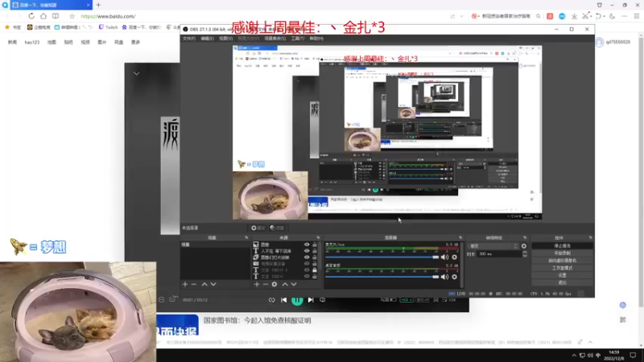
Task: Move source up in OBS sources panel
Action: pyautogui.click(x=285, y=284)
